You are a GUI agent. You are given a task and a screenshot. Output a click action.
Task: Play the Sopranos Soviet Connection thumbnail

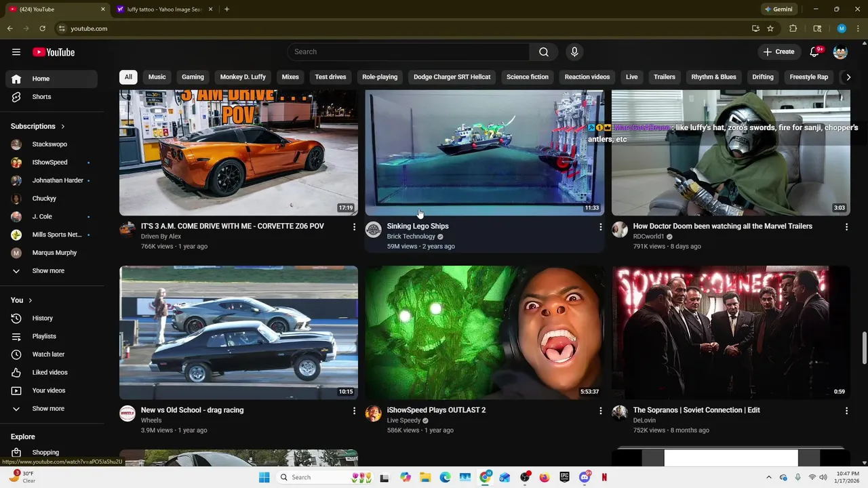730,332
